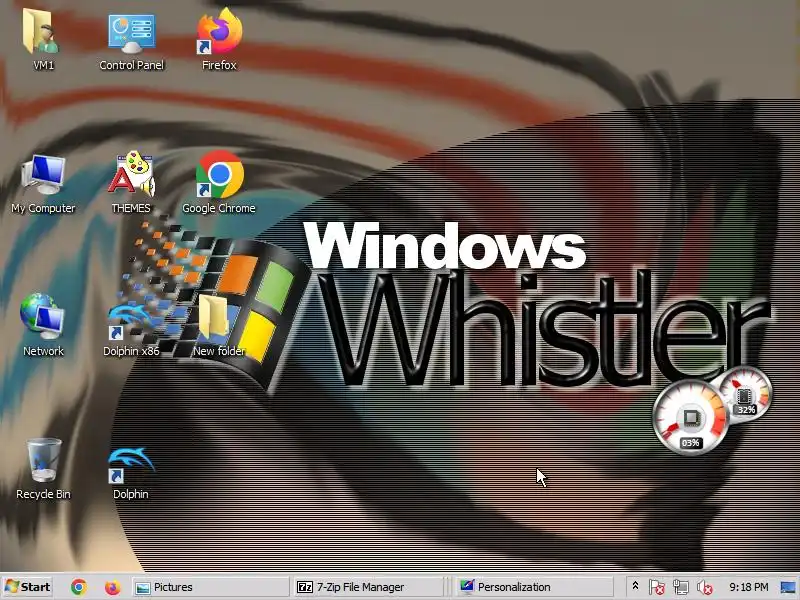Select the My Computer desktop icon
The height and width of the screenshot is (600, 800).
[x=43, y=183]
